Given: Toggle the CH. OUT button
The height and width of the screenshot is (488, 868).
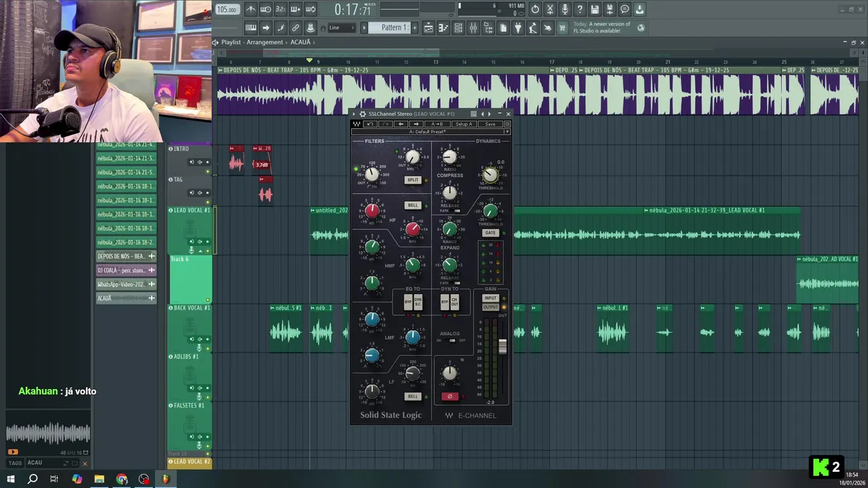Looking at the screenshot, I should [454, 303].
